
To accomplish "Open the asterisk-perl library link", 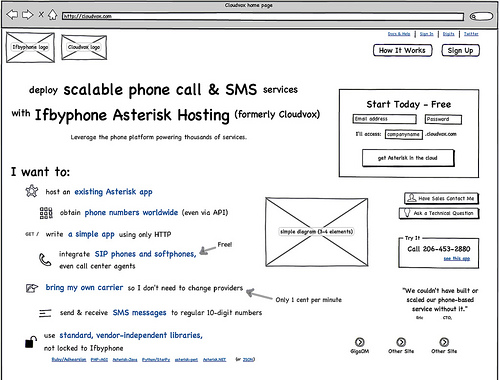I will (x=186, y=359).
